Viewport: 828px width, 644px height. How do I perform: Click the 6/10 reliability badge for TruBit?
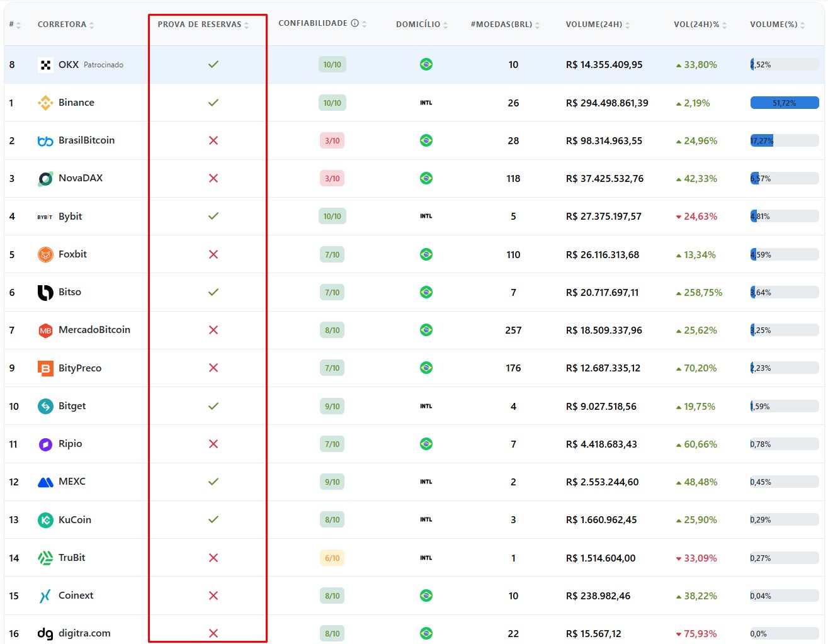(x=332, y=558)
